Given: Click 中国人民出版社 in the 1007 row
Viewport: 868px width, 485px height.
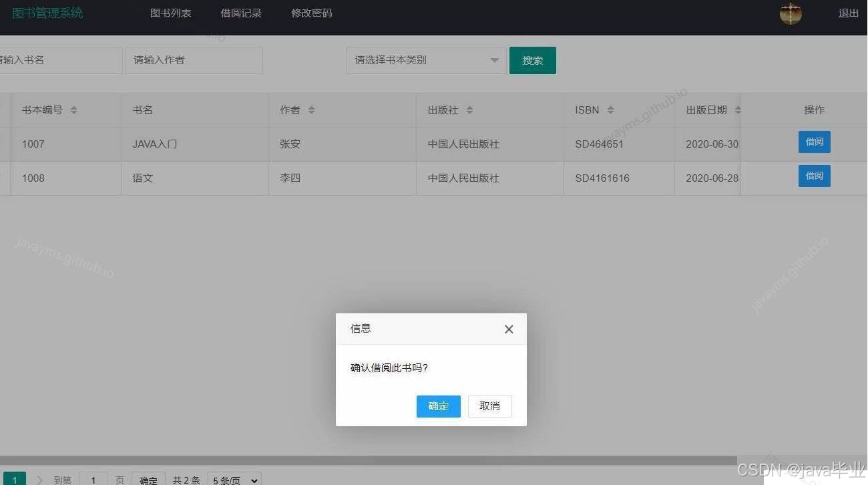Looking at the screenshot, I should click(490, 144).
